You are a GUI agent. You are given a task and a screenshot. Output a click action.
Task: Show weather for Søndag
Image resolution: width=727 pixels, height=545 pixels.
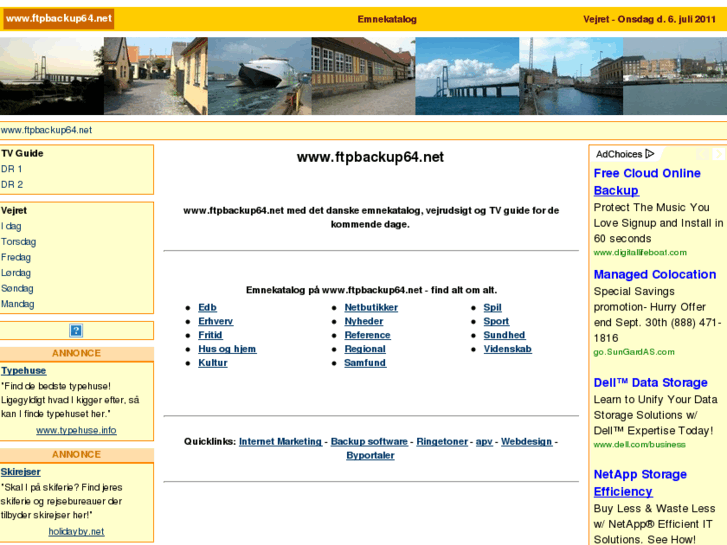17,289
